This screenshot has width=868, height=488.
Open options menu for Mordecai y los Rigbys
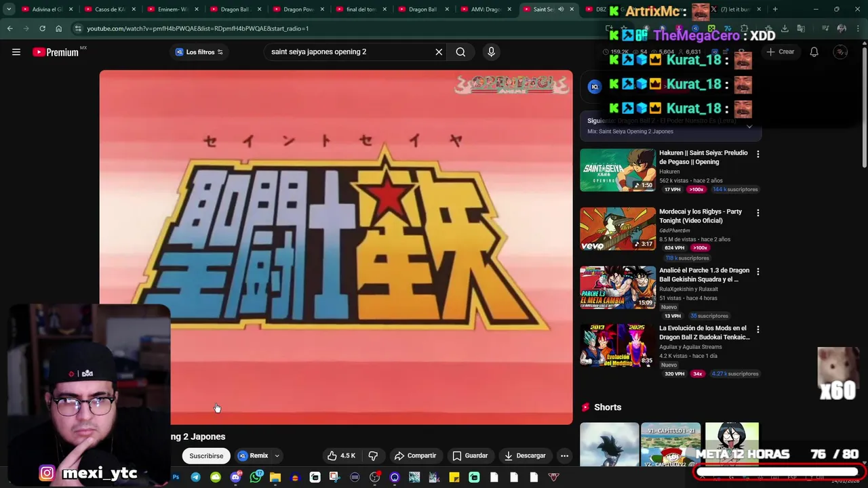coord(757,213)
